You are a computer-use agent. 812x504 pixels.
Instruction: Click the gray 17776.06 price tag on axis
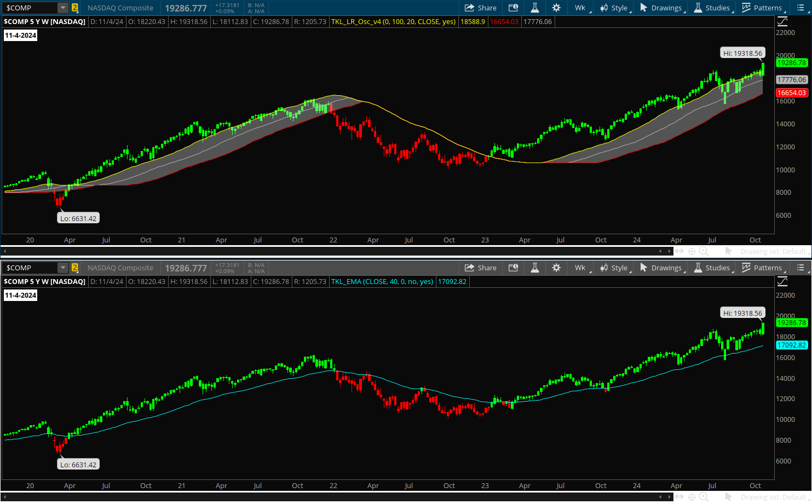pos(792,80)
